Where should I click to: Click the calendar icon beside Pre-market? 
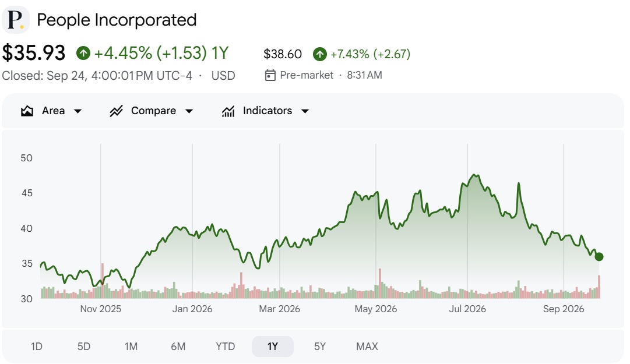(x=270, y=75)
